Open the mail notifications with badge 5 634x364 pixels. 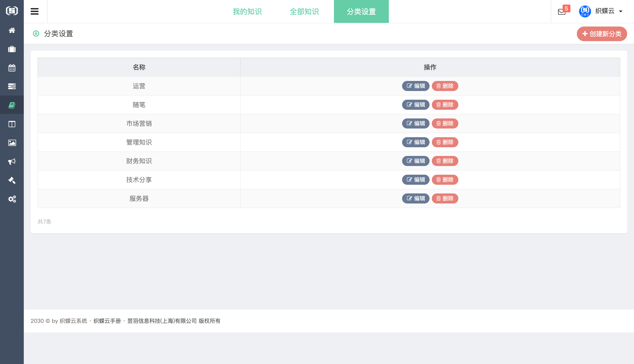pyautogui.click(x=562, y=11)
